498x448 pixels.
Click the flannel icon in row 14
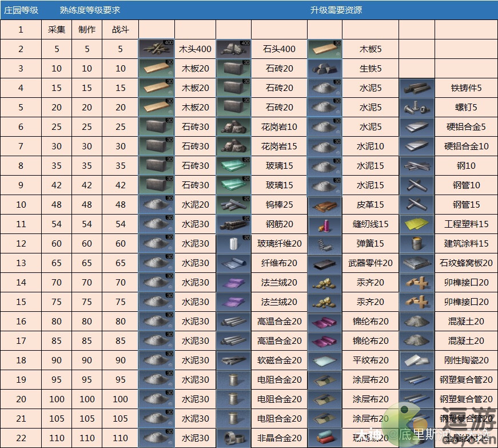(x=233, y=282)
